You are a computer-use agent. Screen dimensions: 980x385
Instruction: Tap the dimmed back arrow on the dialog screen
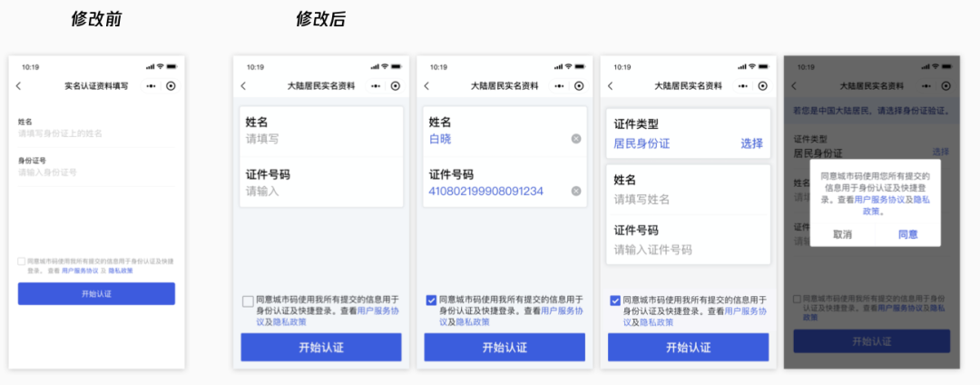click(x=794, y=86)
